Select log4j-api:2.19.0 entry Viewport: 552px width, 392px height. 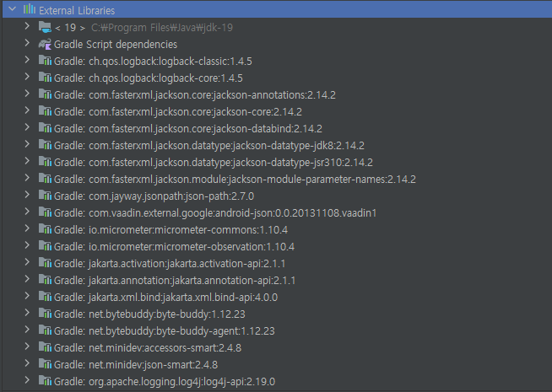coord(165,382)
